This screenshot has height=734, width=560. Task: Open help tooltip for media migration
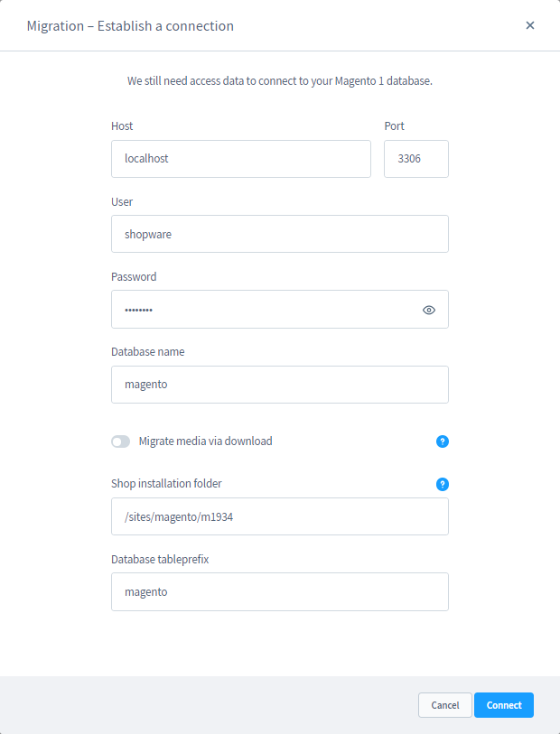(x=442, y=441)
